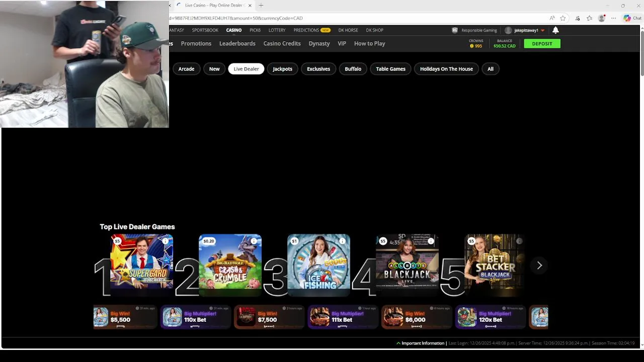Open the Casino Credits link
Screen dimensions: 644x362
coord(282,44)
